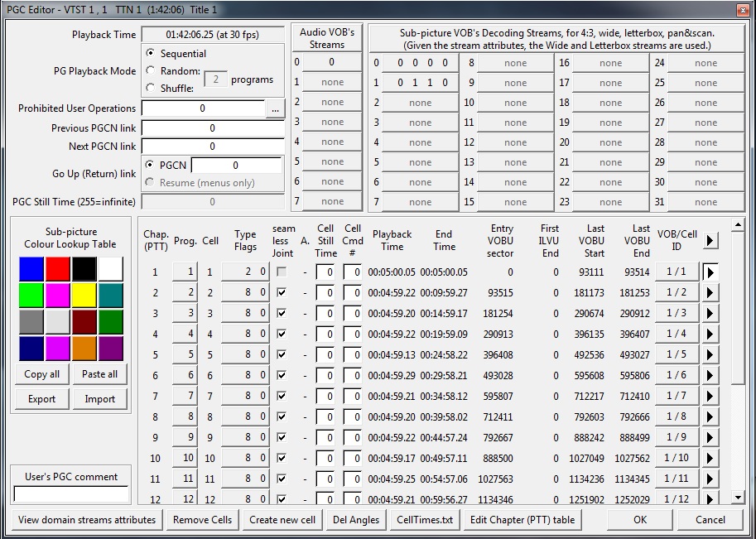Open Audio VOB stream 0 button

pos(332,62)
